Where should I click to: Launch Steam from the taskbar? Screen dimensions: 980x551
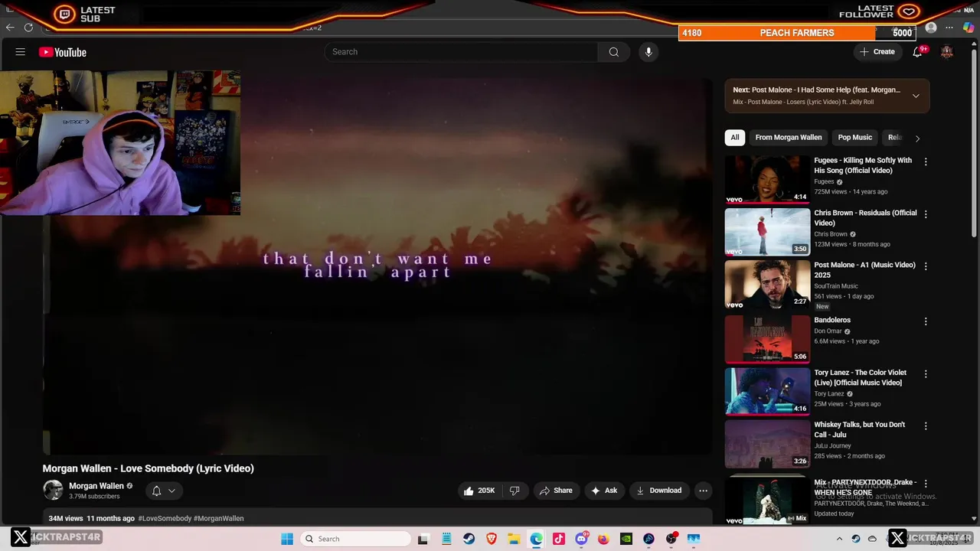(x=469, y=539)
